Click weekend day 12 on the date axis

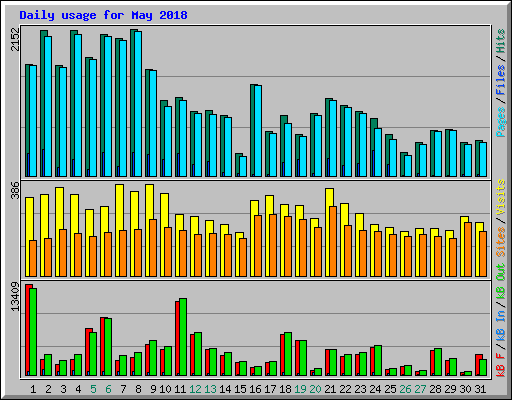click(x=195, y=389)
